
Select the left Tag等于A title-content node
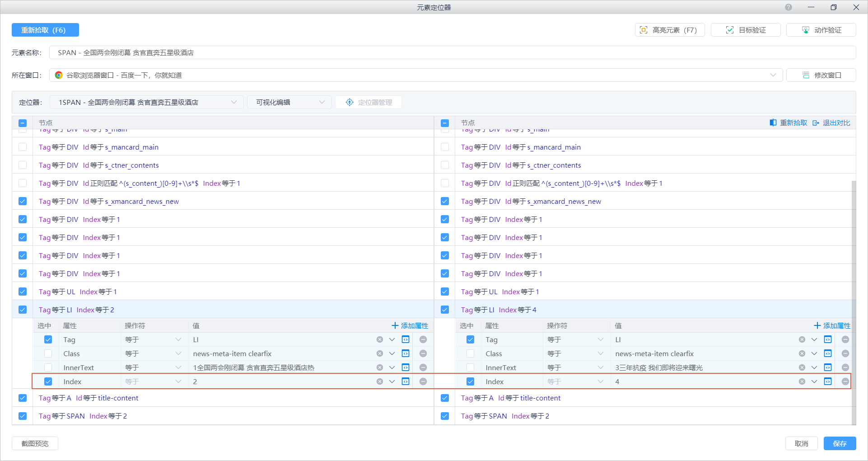[89, 398]
